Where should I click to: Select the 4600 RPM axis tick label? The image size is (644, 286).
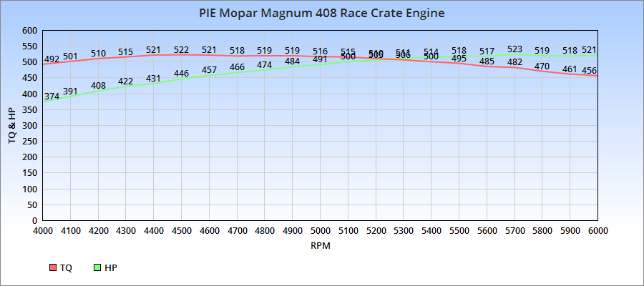click(x=210, y=231)
